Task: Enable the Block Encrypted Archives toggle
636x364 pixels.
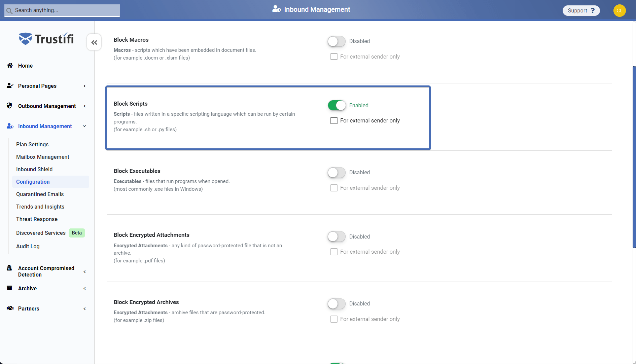Action: pos(337,303)
